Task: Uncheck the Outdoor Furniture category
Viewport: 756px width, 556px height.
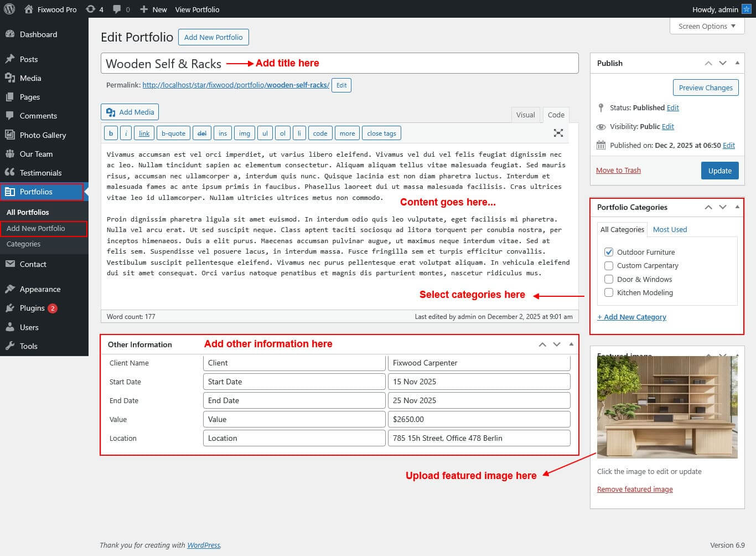Action: point(609,252)
